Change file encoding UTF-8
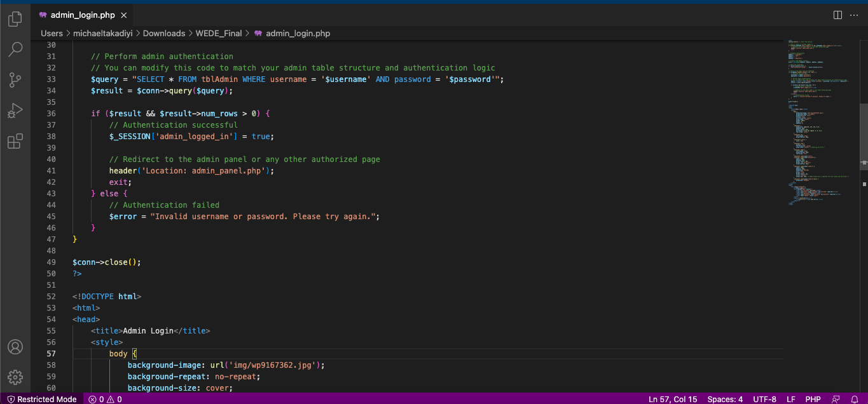The width and height of the screenshot is (868, 404). [764, 399]
